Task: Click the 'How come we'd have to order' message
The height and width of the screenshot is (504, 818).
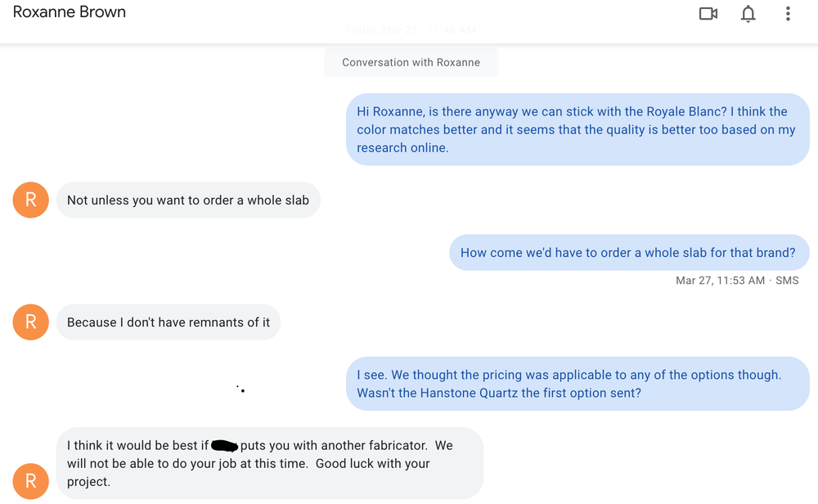Action: tap(627, 253)
